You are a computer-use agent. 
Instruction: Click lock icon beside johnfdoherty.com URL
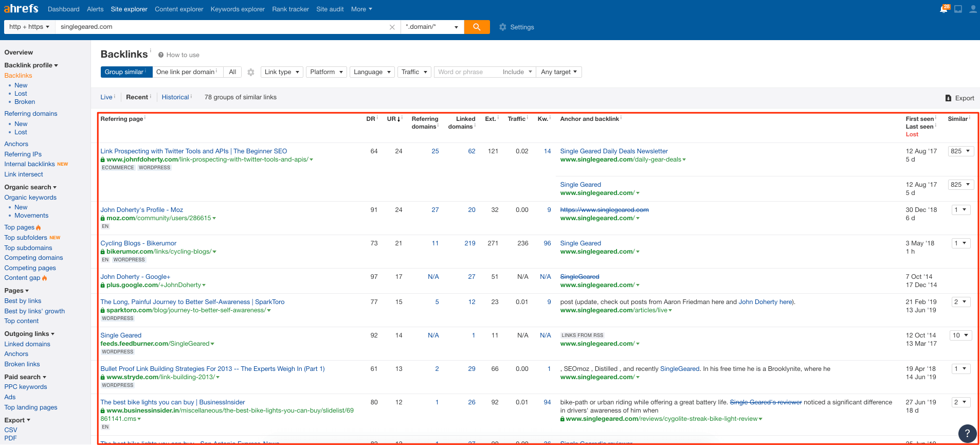click(103, 160)
